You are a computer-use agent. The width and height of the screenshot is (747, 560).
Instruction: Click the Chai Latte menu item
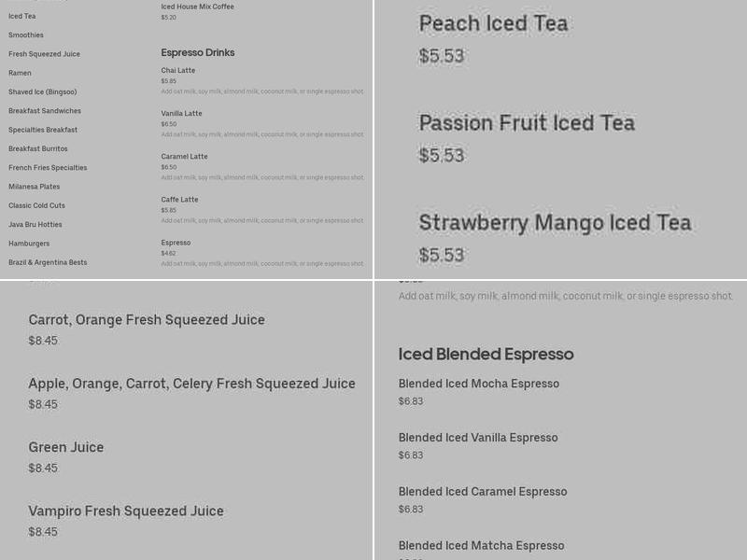click(x=178, y=70)
